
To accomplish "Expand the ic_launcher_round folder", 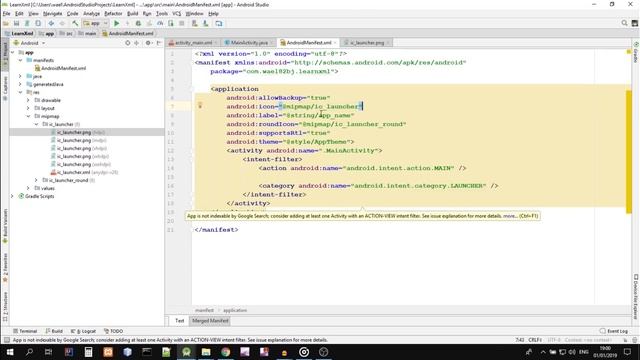I will point(36,180).
